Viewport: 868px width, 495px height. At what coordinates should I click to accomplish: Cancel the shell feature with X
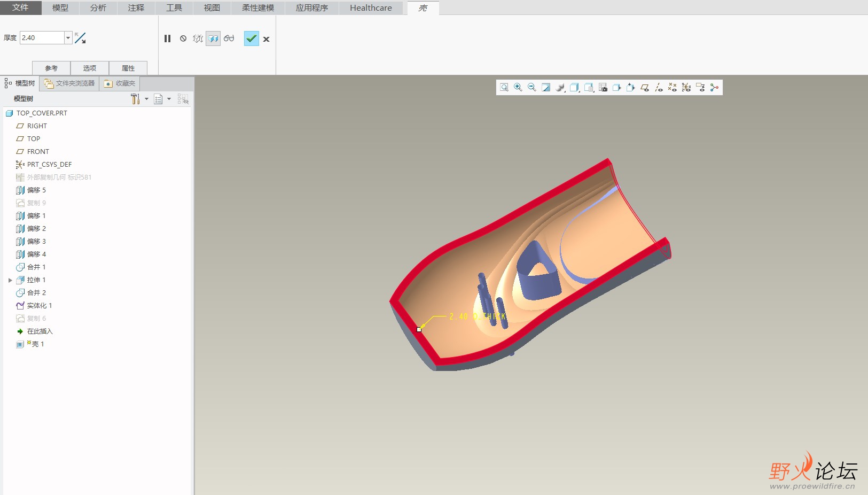[266, 39]
